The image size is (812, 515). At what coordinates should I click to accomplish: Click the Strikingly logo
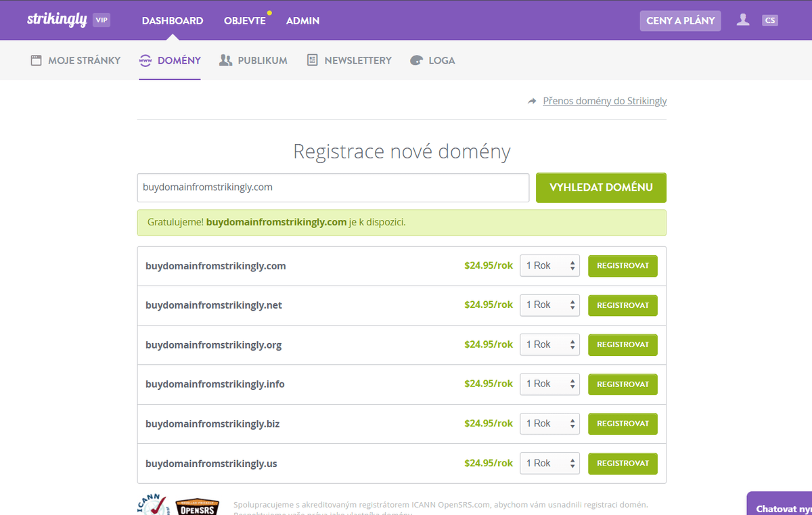pyautogui.click(x=57, y=20)
